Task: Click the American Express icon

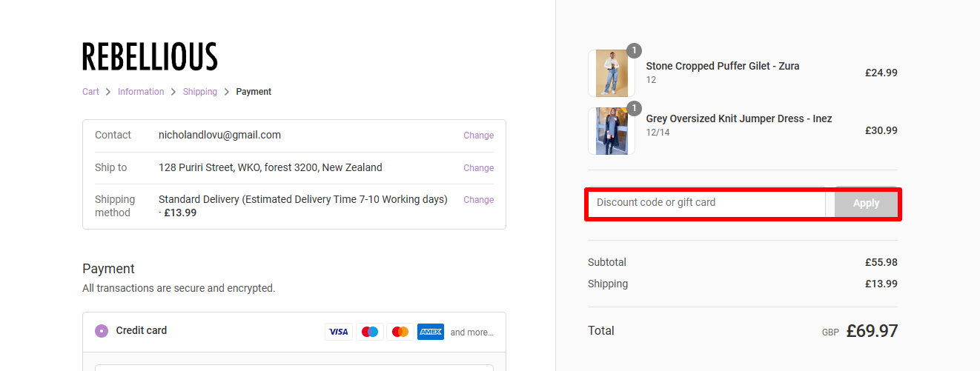Action: click(x=431, y=332)
